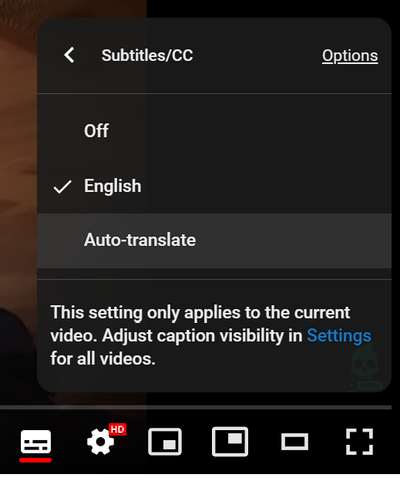Click the Subtitles/CC menu header title
This screenshot has width=400, height=481.
[x=147, y=55]
